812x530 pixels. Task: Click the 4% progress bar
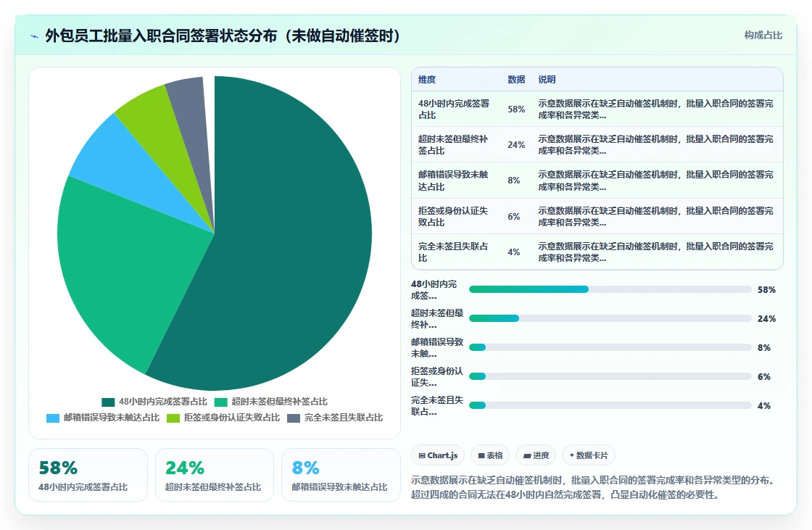click(610, 406)
